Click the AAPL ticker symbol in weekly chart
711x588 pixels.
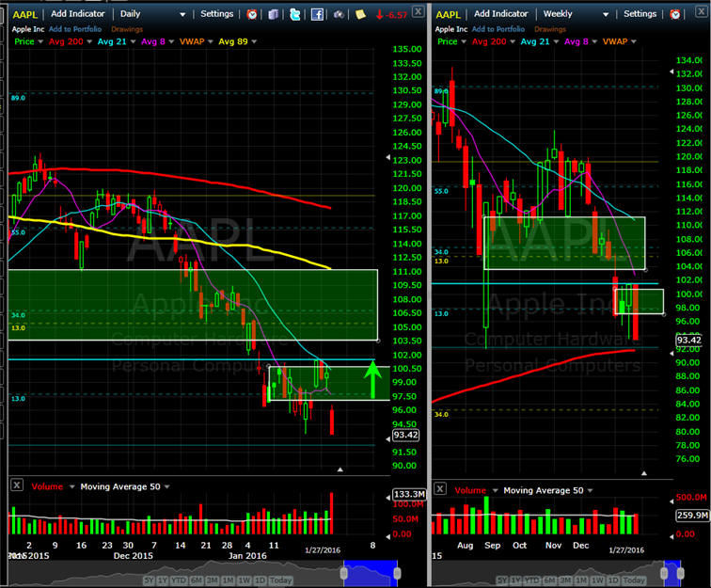tap(450, 14)
